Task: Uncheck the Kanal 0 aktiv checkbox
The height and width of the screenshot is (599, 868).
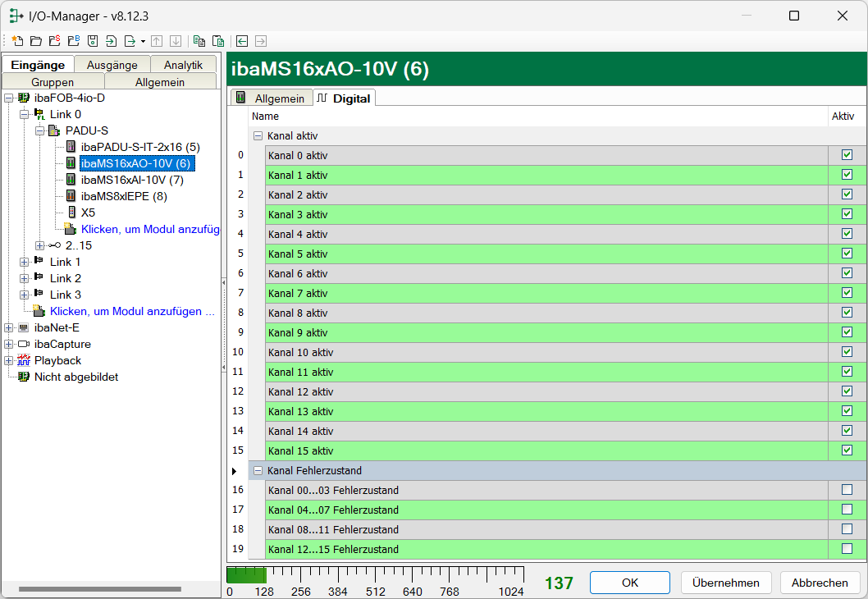Action: pos(847,155)
